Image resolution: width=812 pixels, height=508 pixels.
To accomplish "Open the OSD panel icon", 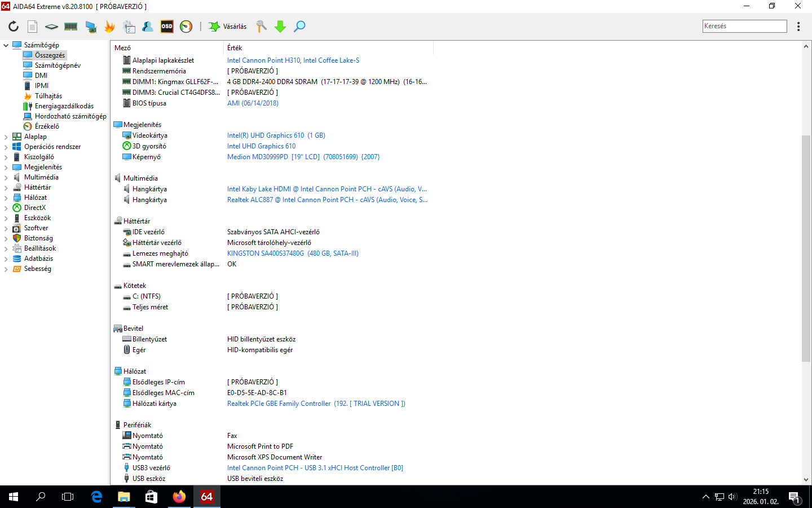I will click(167, 26).
